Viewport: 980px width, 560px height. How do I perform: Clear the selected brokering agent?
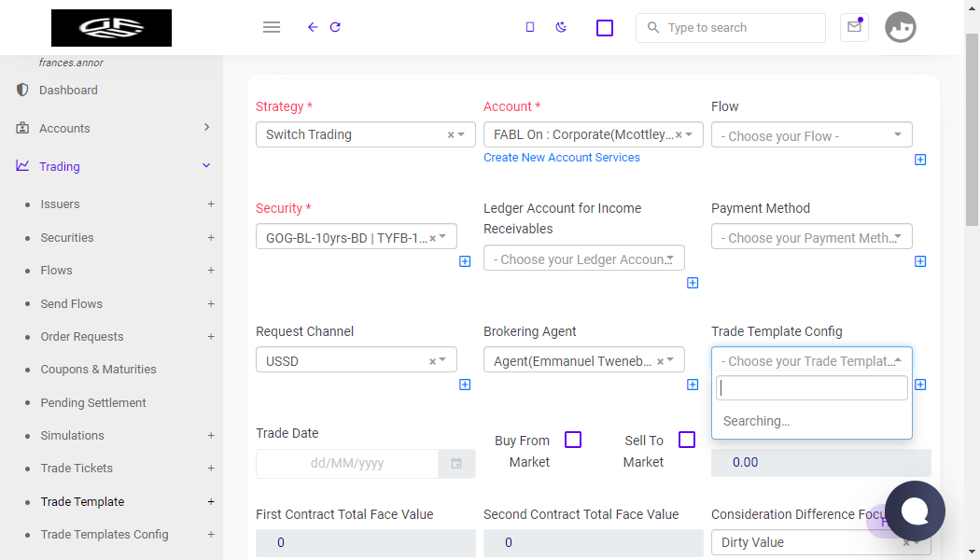pyautogui.click(x=660, y=361)
